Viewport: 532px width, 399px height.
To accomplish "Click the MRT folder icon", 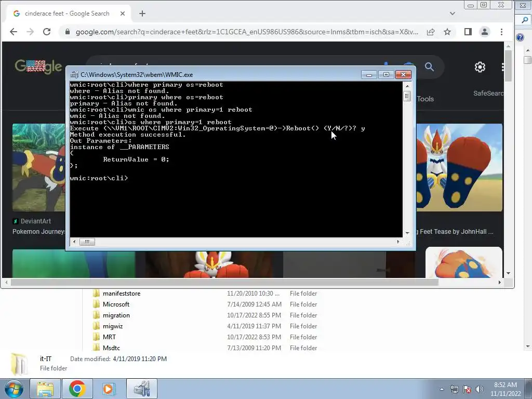I will [96, 337].
